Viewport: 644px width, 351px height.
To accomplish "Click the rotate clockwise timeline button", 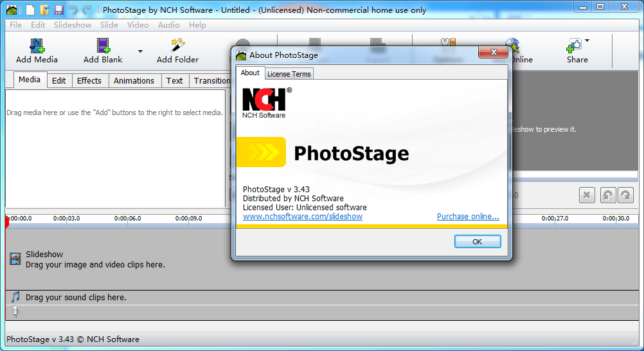I will pyautogui.click(x=626, y=195).
